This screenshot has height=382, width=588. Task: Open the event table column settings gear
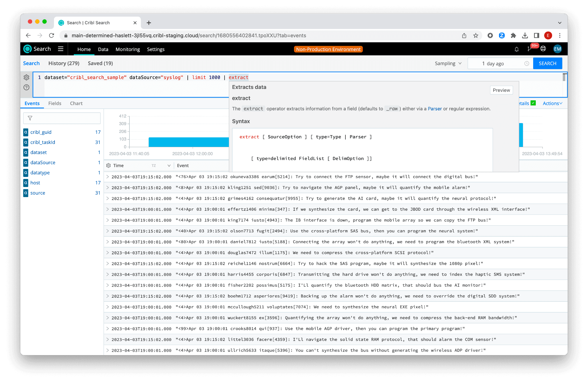109,165
